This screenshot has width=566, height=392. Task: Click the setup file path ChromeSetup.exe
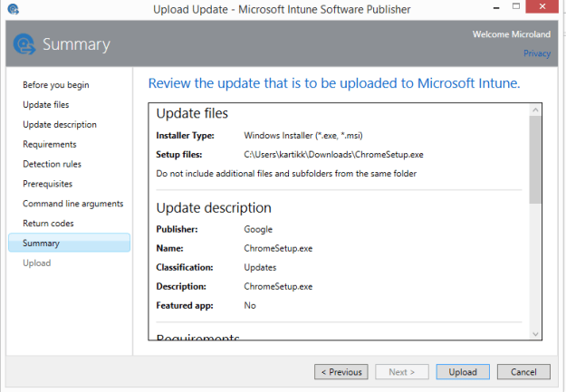click(x=333, y=155)
